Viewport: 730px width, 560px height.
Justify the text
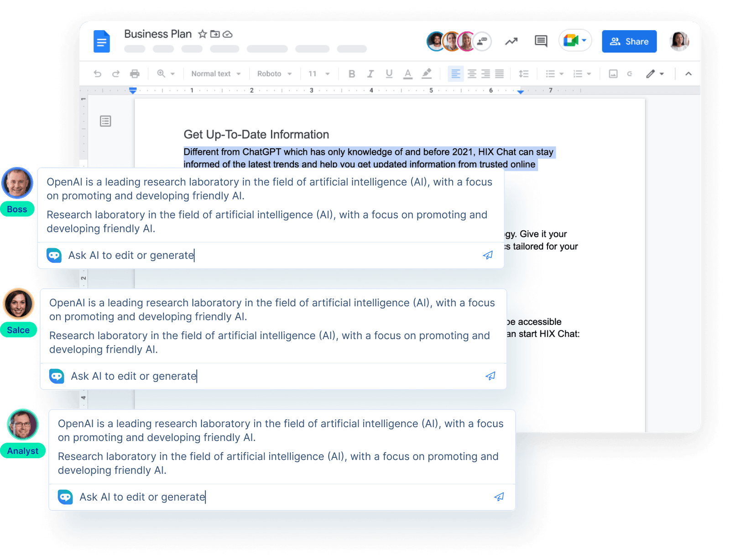(x=500, y=74)
